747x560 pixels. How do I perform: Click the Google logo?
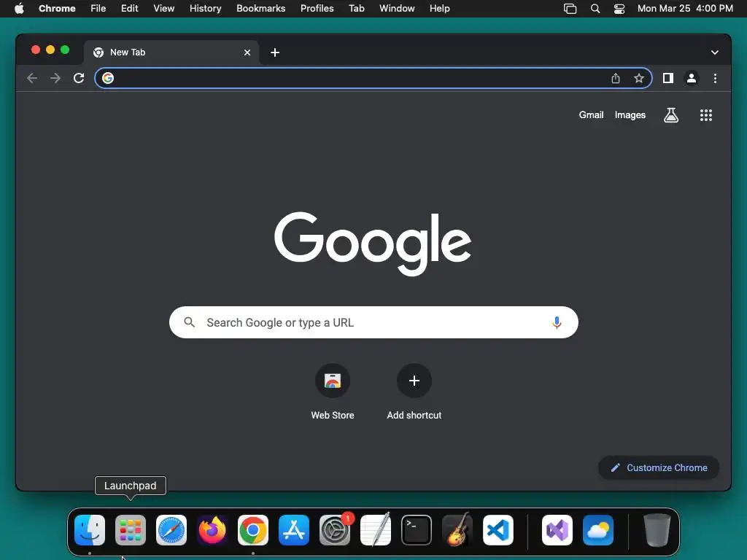tap(373, 244)
